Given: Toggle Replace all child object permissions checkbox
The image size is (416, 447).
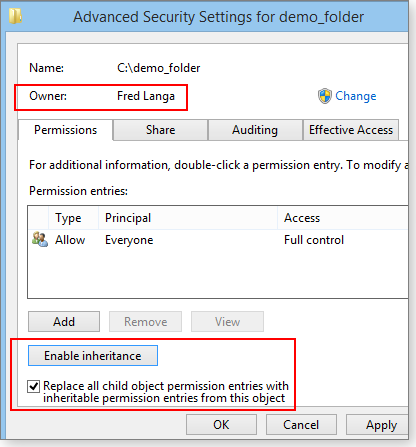Looking at the screenshot, I should [x=33, y=386].
